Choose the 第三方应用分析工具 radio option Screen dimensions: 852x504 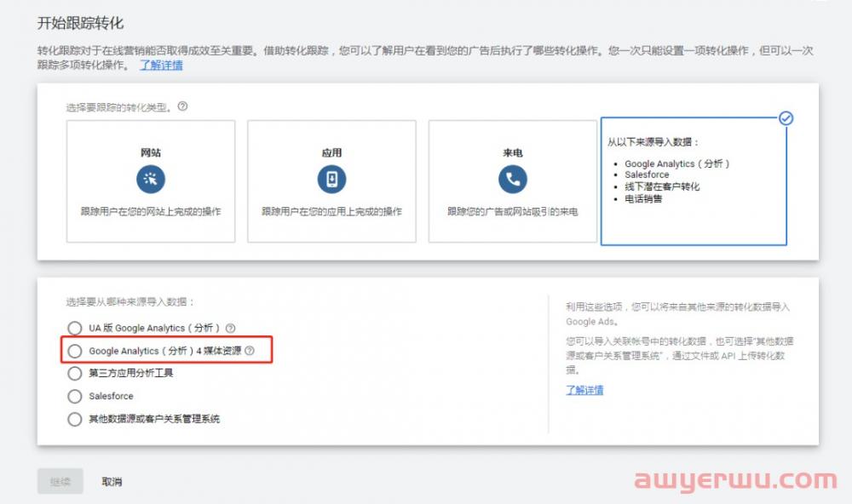tap(75, 373)
